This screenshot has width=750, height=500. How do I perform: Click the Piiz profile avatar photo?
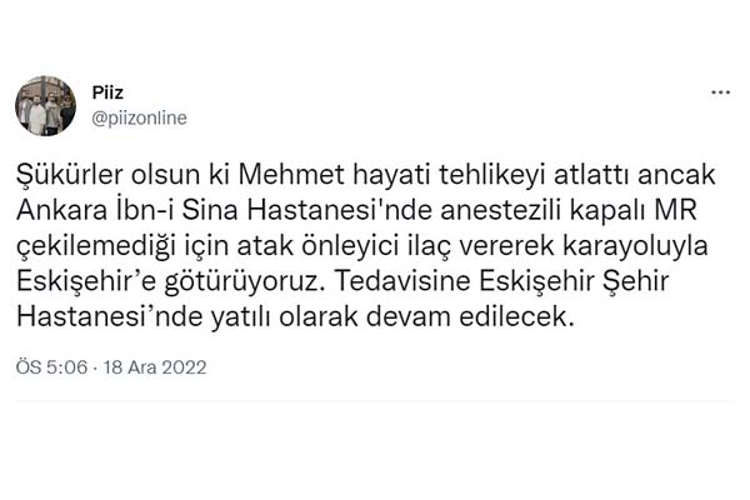pos(46,105)
